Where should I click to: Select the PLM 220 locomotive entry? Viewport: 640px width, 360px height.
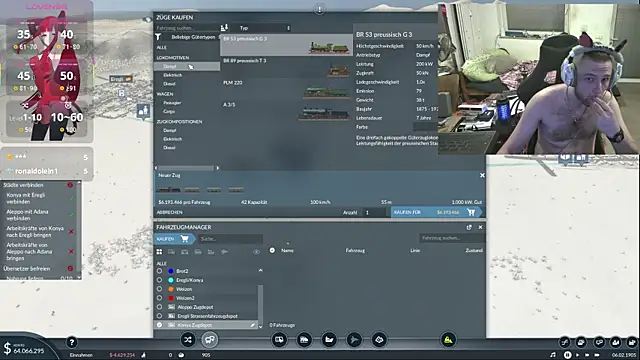point(287,89)
